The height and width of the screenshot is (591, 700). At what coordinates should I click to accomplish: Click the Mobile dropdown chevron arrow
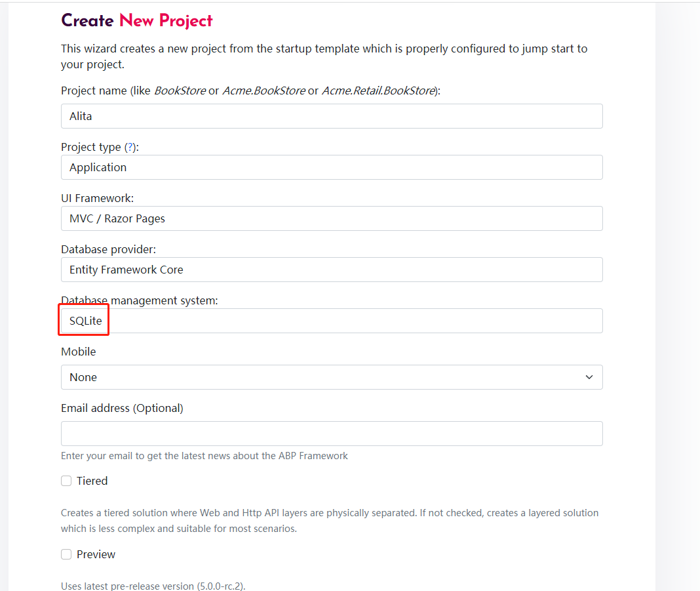[x=589, y=377]
